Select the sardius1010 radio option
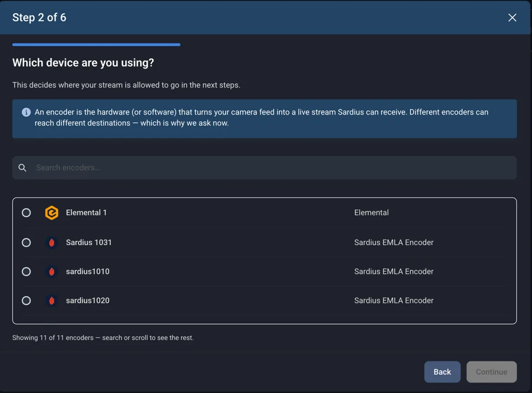This screenshot has height=393, width=532. [x=26, y=272]
